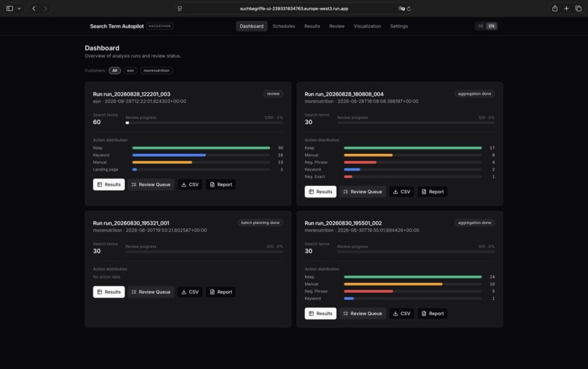Open Review Queue for run_20260830_195321_001
This screenshot has height=369, width=588.
[151, 292]
